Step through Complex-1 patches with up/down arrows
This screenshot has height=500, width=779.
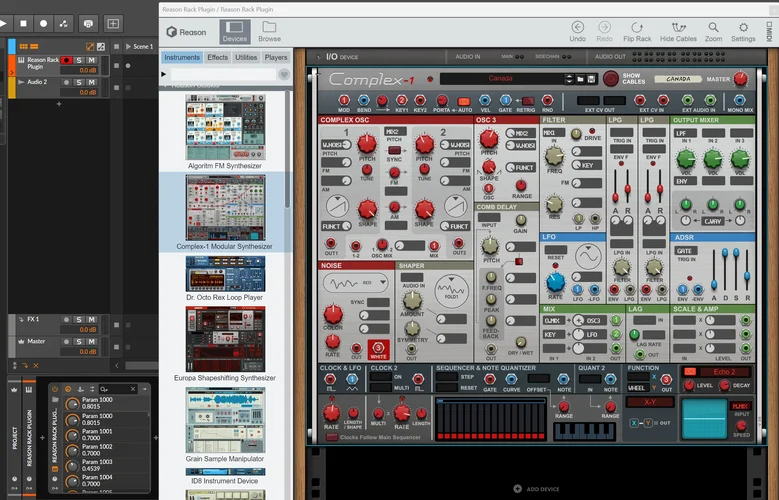[569, 79]
